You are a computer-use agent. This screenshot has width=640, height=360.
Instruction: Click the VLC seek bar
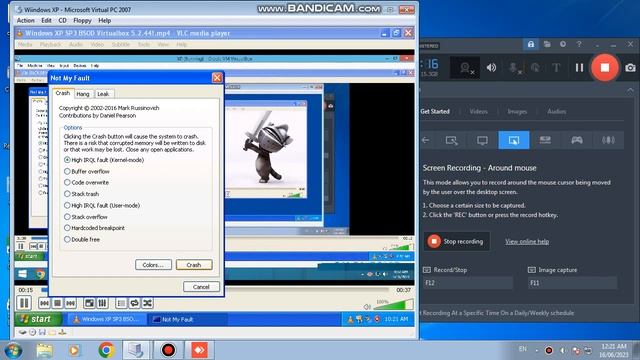click(216, 290)
